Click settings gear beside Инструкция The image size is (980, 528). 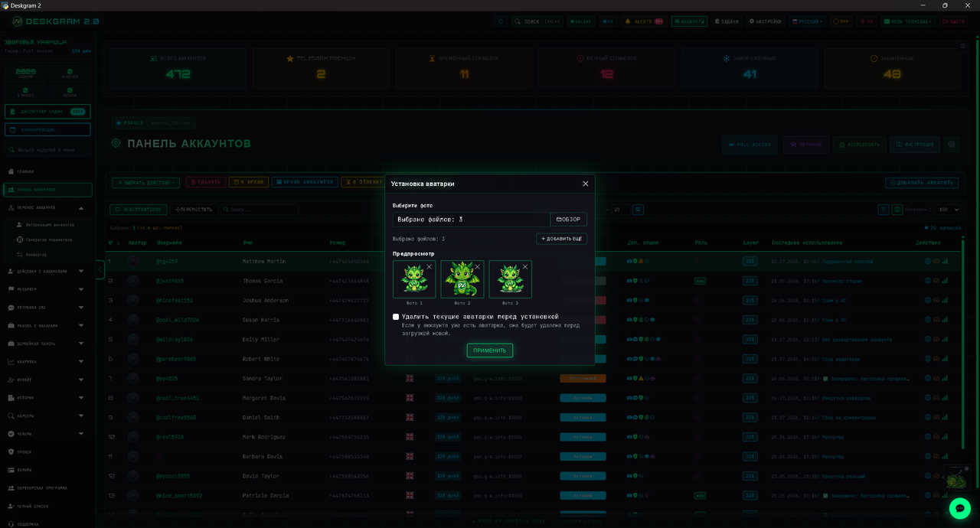pyautogui.click(x=952, y=145)
